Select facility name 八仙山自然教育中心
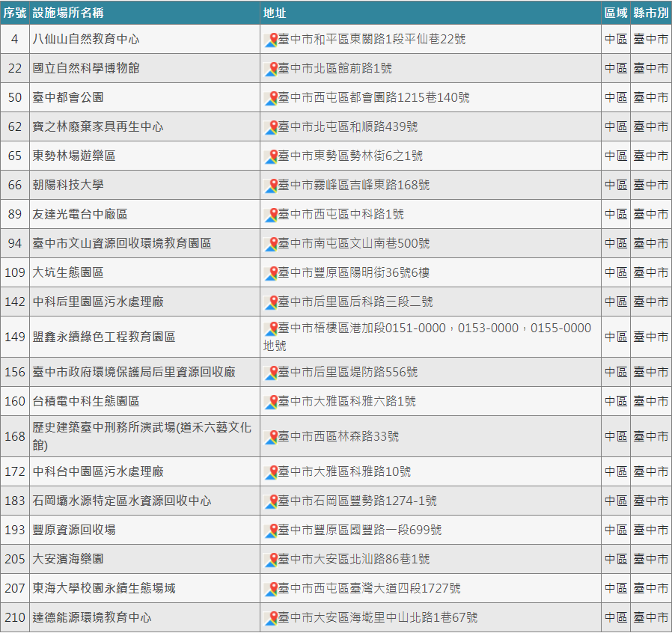The width and height of the screenshot is (672, 636). pos(86,39)
